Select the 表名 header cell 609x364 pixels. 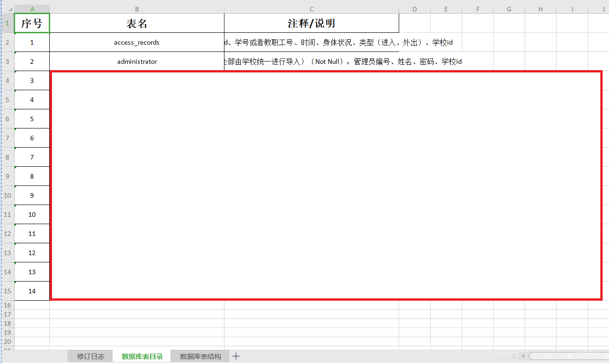[136, 23]
